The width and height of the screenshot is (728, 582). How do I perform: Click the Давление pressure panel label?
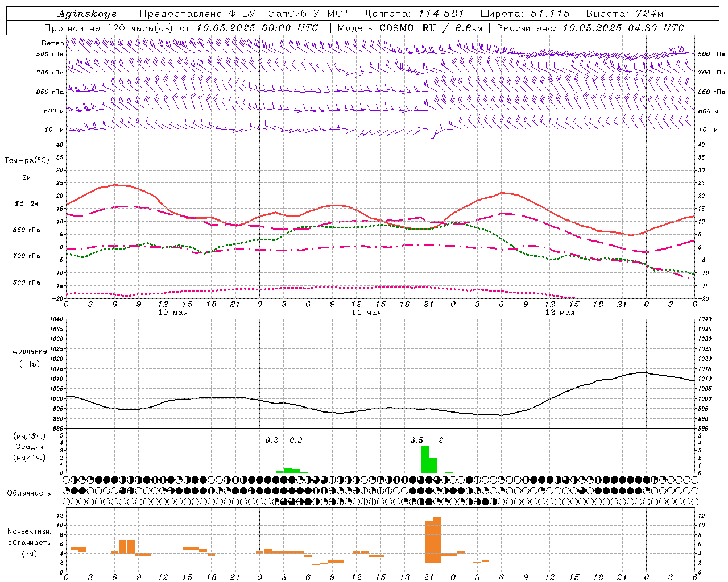[x=30, y=351]
